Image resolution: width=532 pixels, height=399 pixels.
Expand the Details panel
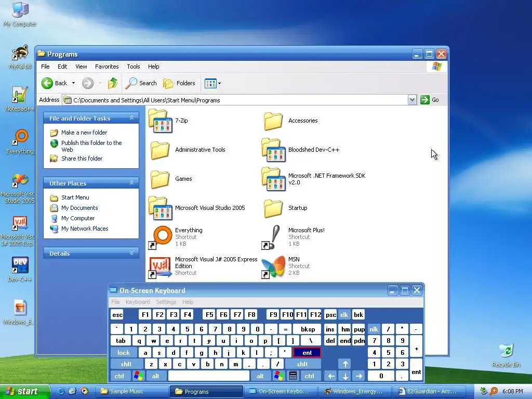pyautogui.click(x=131, y=253)
